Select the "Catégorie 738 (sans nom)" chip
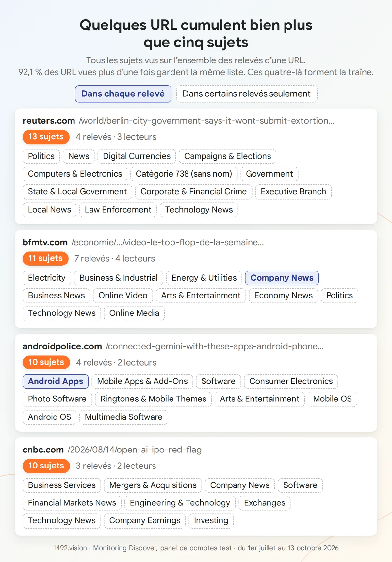The image size is (392, 562). point(184,174)
